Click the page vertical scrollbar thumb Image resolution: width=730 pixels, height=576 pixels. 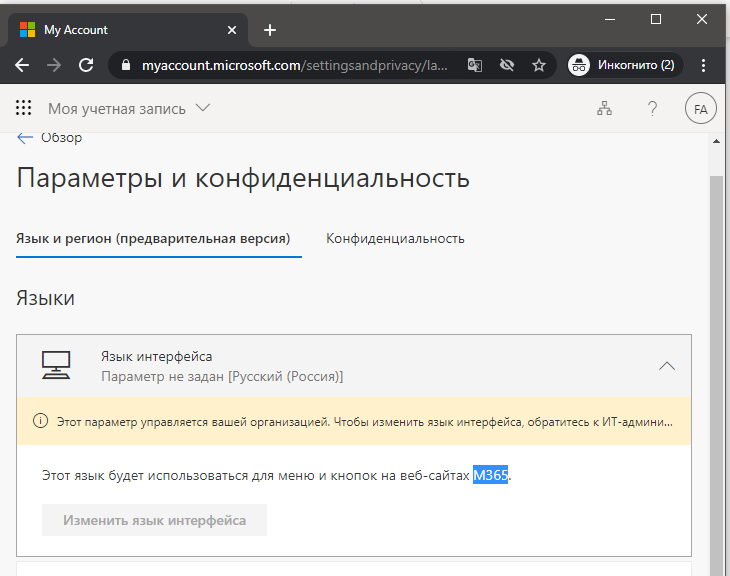716,376
